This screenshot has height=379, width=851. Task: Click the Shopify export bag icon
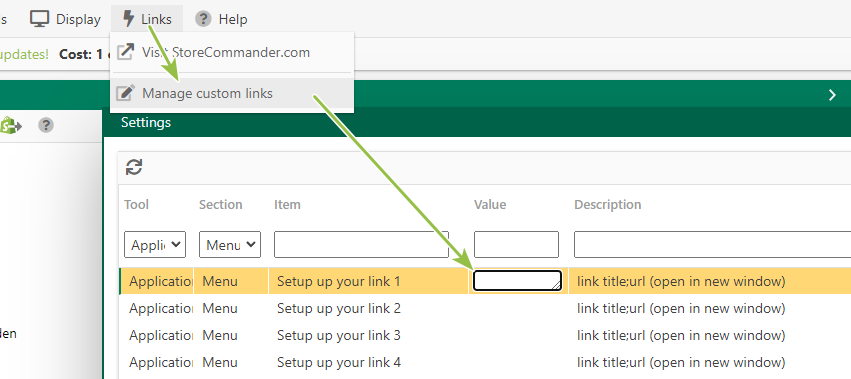click(x=10, y=125)
